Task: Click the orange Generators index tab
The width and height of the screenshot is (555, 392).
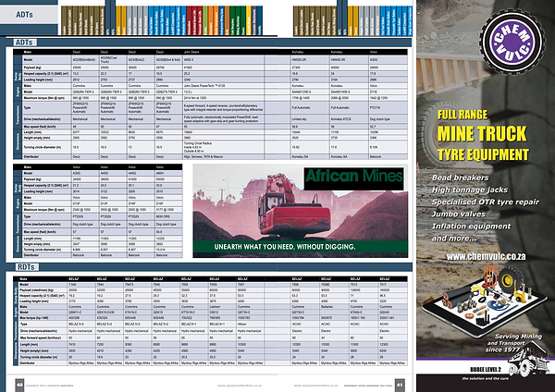Action: coord(211,20)
